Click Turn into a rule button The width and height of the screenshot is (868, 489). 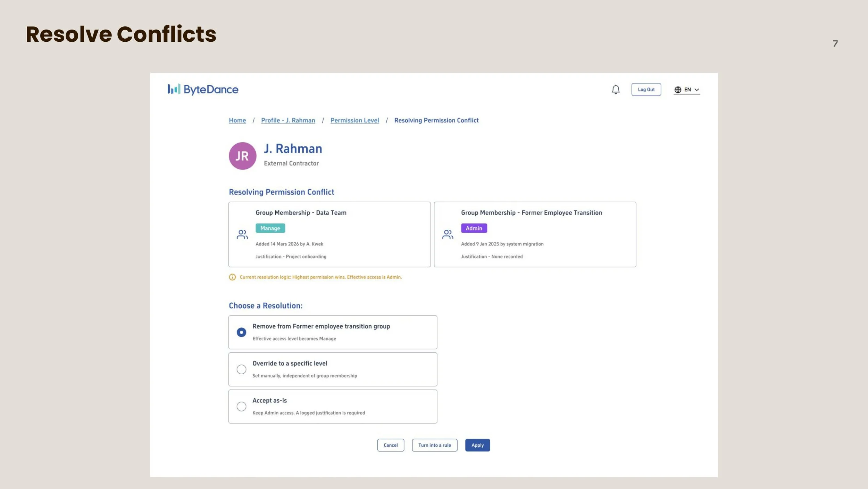434,445
